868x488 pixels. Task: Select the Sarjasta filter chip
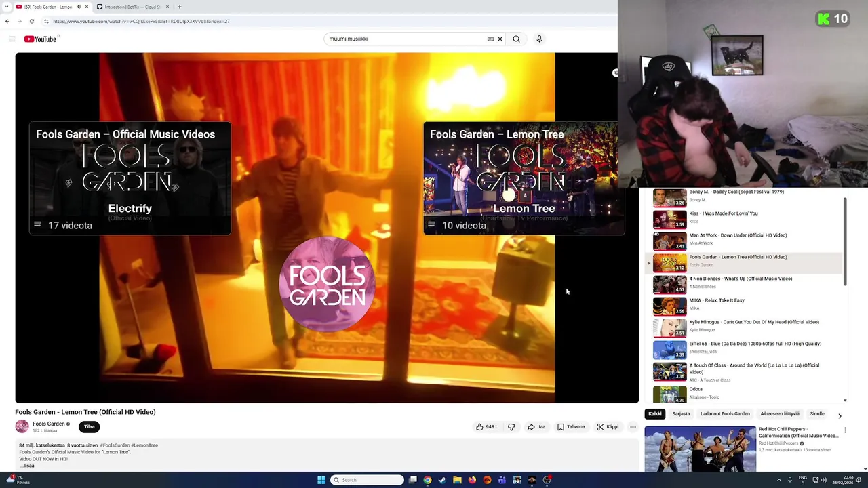[681, 414]
